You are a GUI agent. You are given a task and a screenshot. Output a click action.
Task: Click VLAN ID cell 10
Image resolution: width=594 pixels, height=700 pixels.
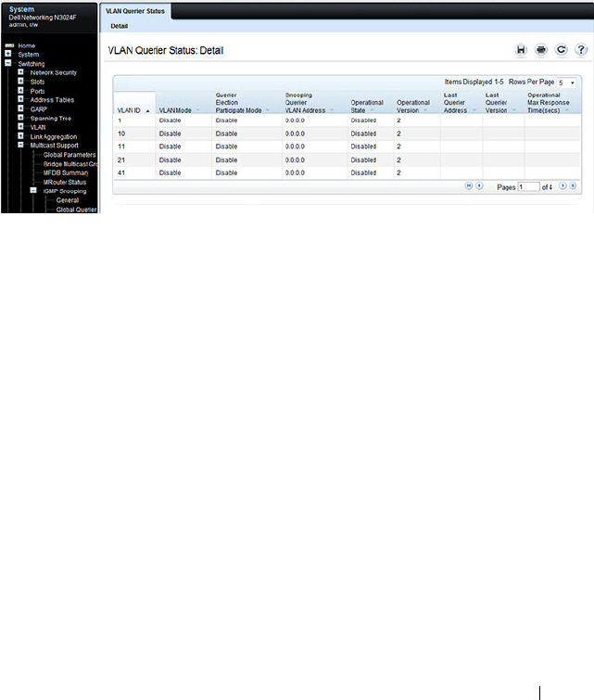121,134
